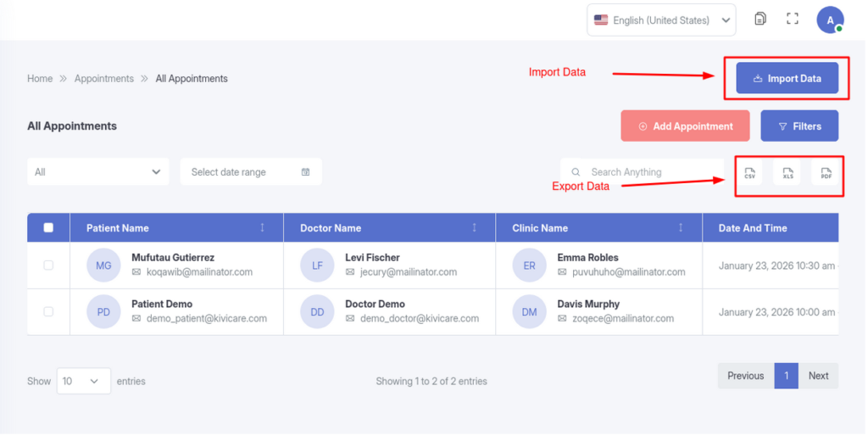868x436 pixels.
Task: Open the English (United States) language dropdown
Action: click(x=661, y=20)
